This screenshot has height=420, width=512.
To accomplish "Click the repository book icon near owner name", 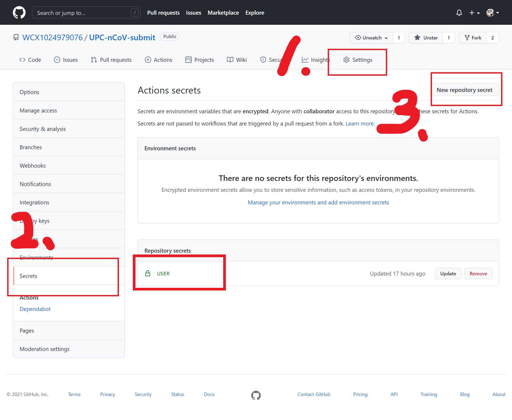I will click(x=16, y=37).
